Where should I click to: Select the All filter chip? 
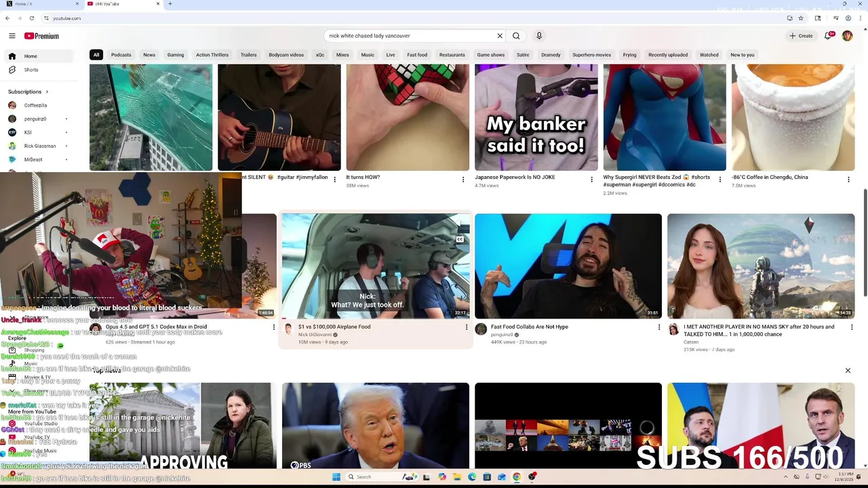pyautogui.click(x=96, y=55)
